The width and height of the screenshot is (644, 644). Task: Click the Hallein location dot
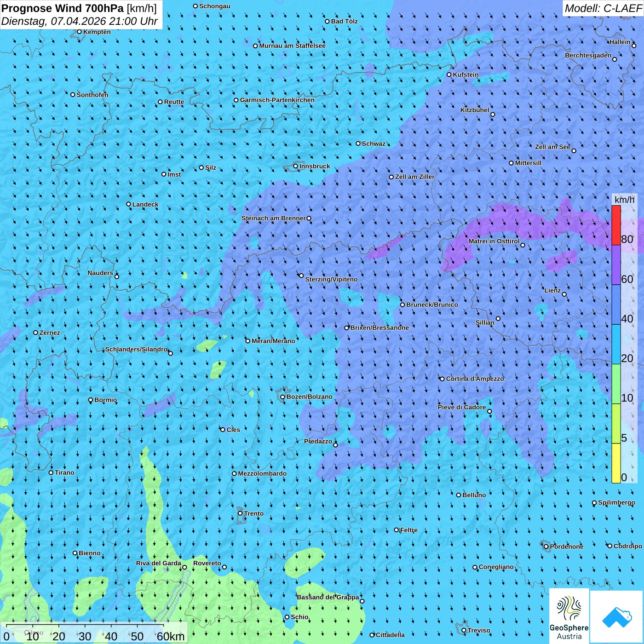[x=634, y=46]
